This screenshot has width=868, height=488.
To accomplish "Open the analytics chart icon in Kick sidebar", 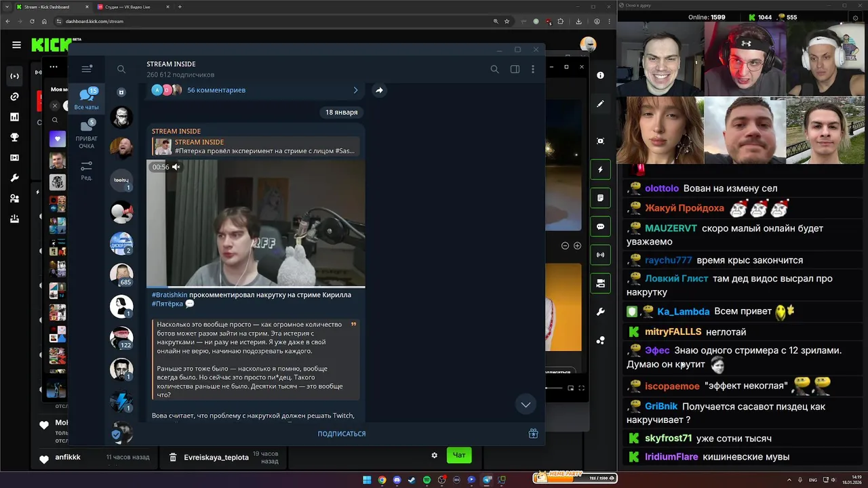I will point(14,117).
